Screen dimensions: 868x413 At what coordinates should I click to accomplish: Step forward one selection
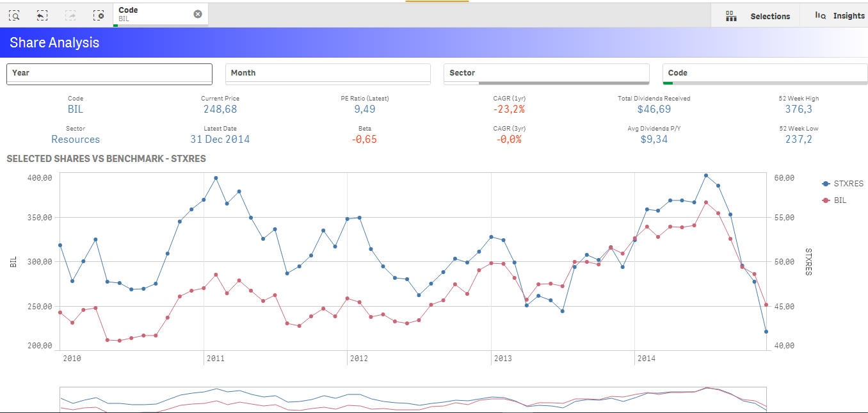pos(70,15)
